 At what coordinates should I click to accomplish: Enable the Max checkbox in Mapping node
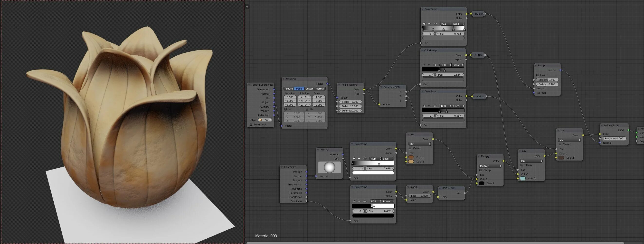pos(307,109)
